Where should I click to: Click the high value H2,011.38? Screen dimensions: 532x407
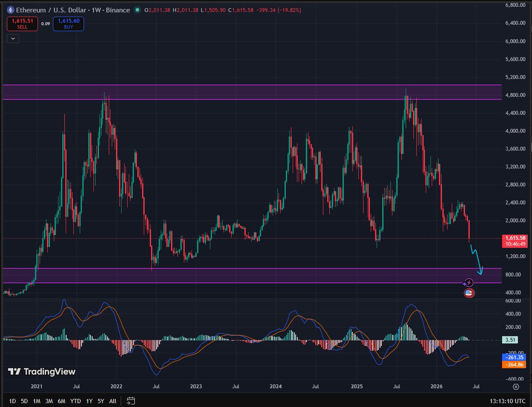pos(185,10)
